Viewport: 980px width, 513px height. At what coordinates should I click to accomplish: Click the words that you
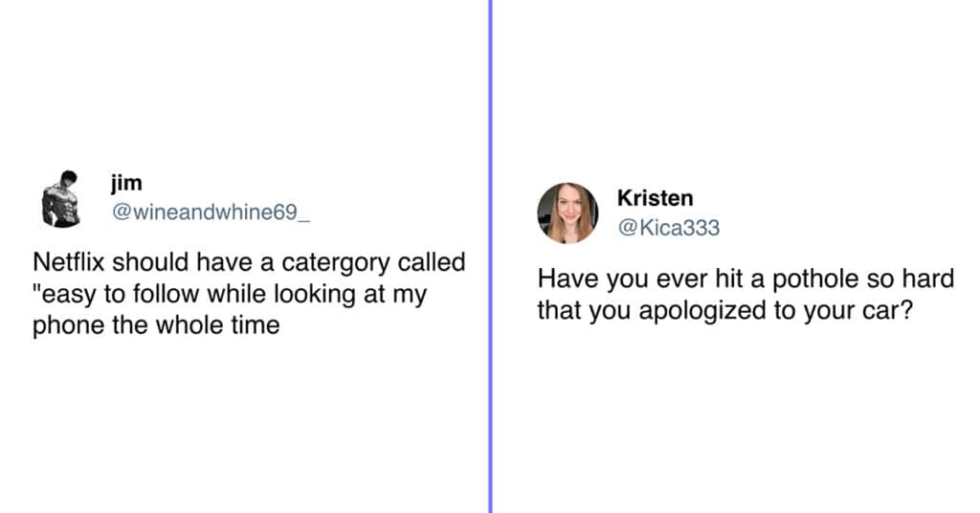point(584,310)
